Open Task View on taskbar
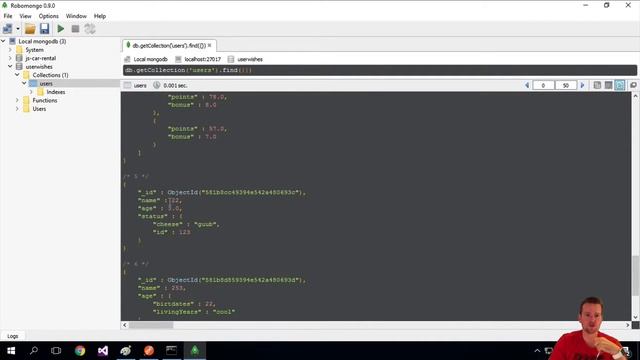The height and width of the screenshot is (360, 640). pyautogui.click(x=56, y=351)
